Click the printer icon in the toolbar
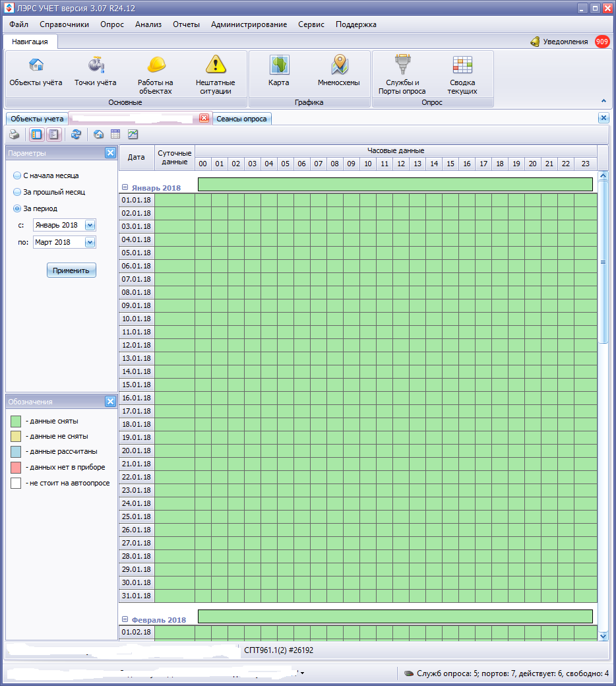616x686 pixels. pyautogui.click(x=14, y=135)
